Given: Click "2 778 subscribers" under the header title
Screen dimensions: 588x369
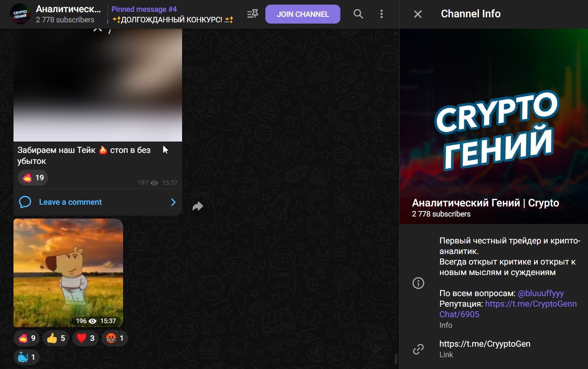Looking at the screenshot, I should tap(65, 20).
